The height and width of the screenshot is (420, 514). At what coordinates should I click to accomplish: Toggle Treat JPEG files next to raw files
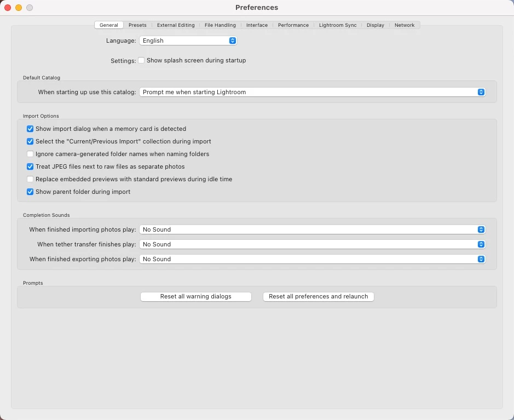(30, 166)
